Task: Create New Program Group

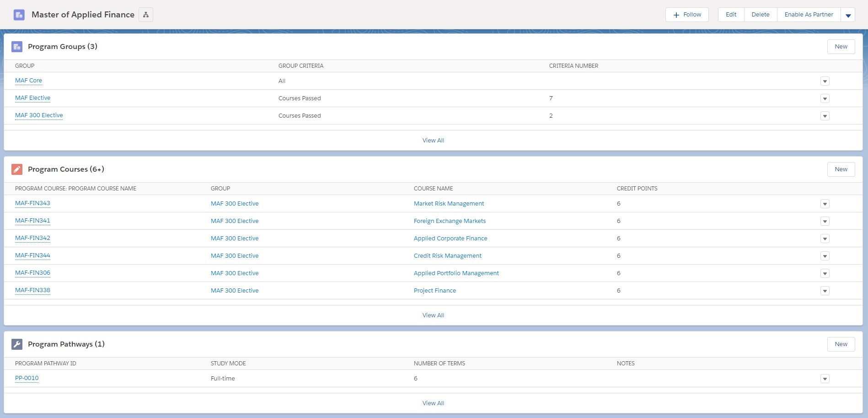Action: coord(841,47)
